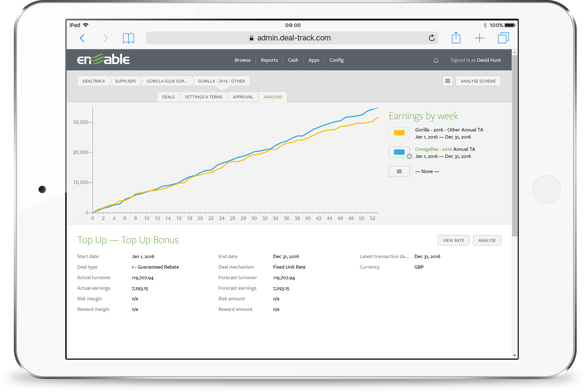Click the View Rate button

(x=453, y=240)
